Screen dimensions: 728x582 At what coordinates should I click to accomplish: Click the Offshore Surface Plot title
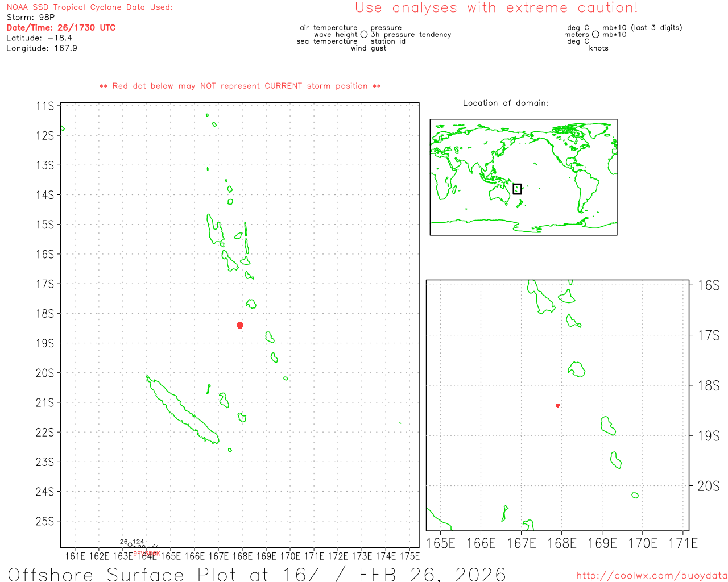(x=257, y=574)
